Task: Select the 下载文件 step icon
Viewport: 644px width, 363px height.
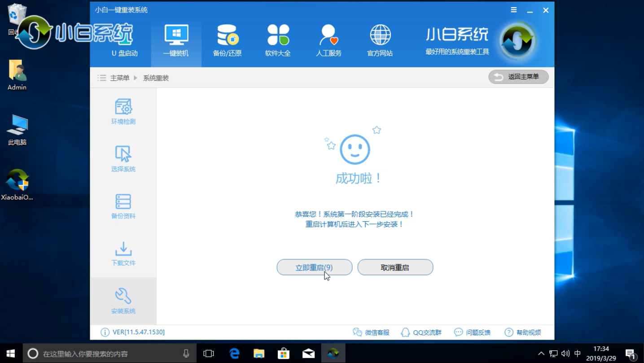Action: (123, 253)
